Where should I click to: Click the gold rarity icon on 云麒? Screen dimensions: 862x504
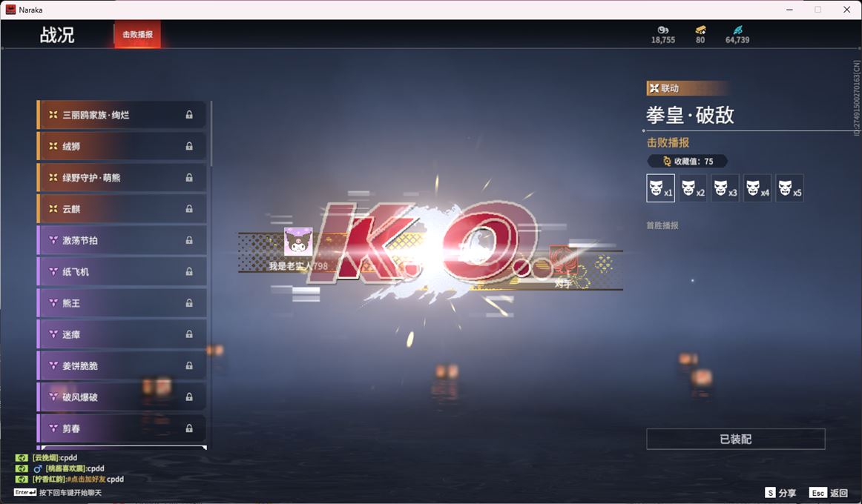click(53, 208)
